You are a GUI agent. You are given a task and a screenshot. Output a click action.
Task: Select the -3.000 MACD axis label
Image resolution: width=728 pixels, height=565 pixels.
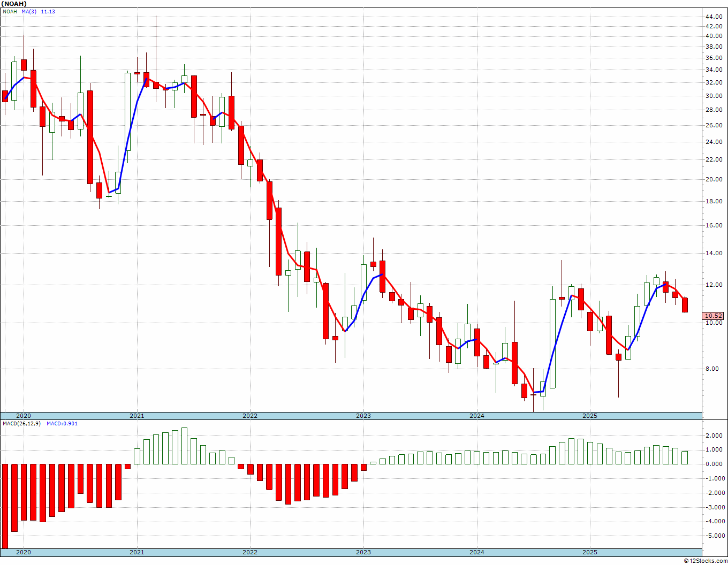click(x=715, y=507)
